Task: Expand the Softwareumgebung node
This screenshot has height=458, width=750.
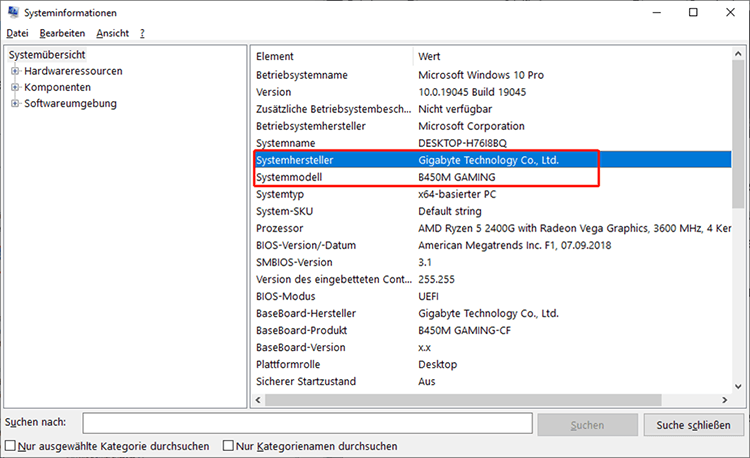Action: tap(15, 103)
